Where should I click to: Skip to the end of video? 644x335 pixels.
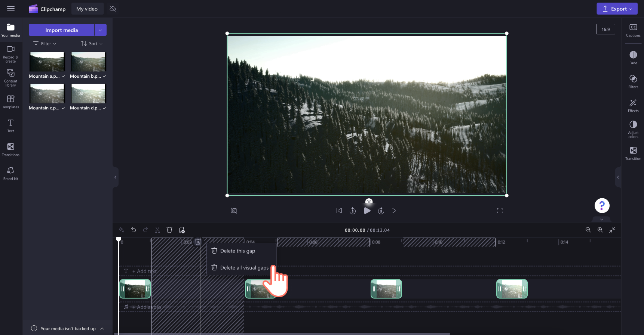[x=395, y=211]
